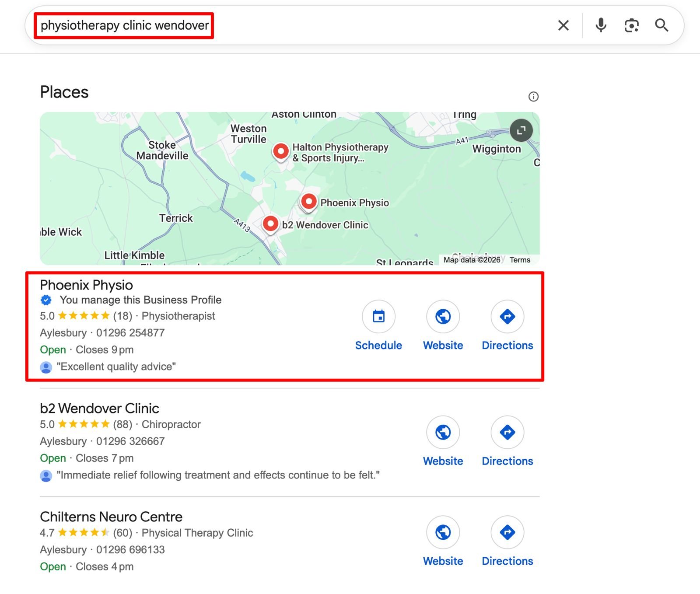This screenshot has height=594, width=700.
Task: Open the Places info icon
Action: (x=533, y=97)
